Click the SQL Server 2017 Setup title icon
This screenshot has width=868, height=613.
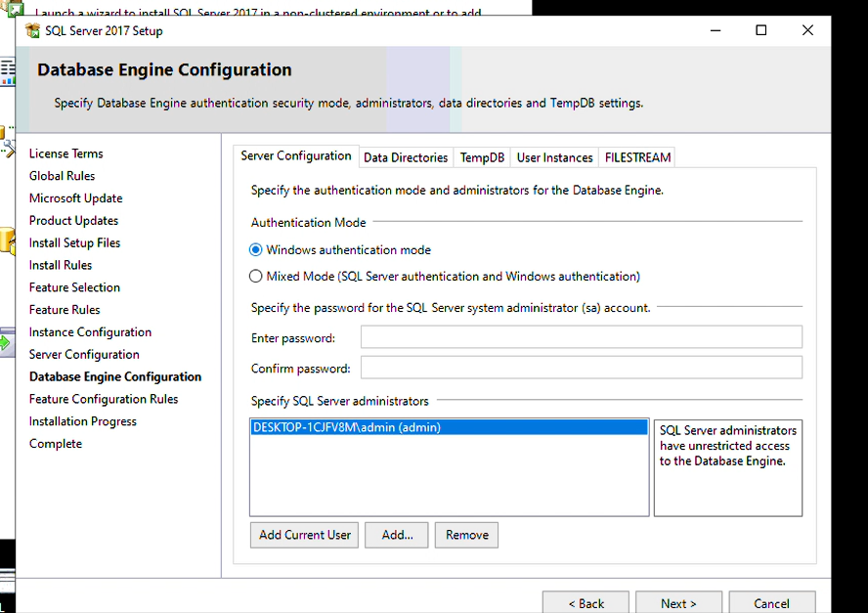(32, 30)
